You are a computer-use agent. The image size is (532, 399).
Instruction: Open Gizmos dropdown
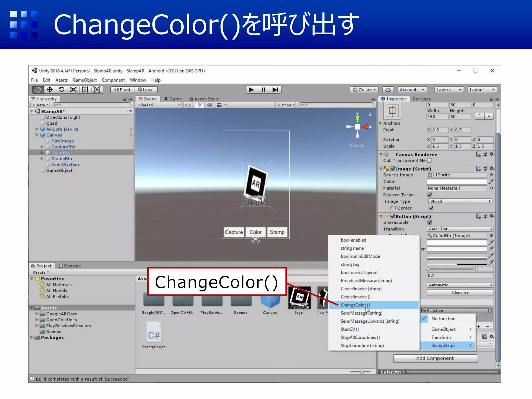286,105
